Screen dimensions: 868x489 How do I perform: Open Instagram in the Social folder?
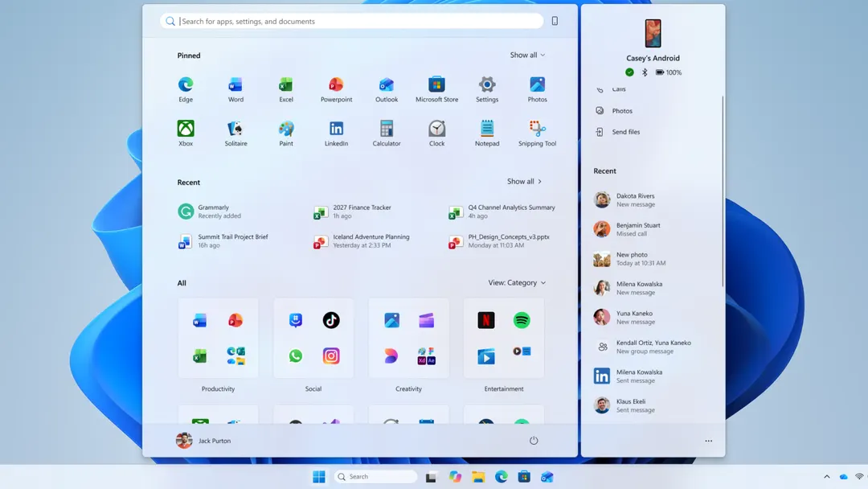coord(331,355)
